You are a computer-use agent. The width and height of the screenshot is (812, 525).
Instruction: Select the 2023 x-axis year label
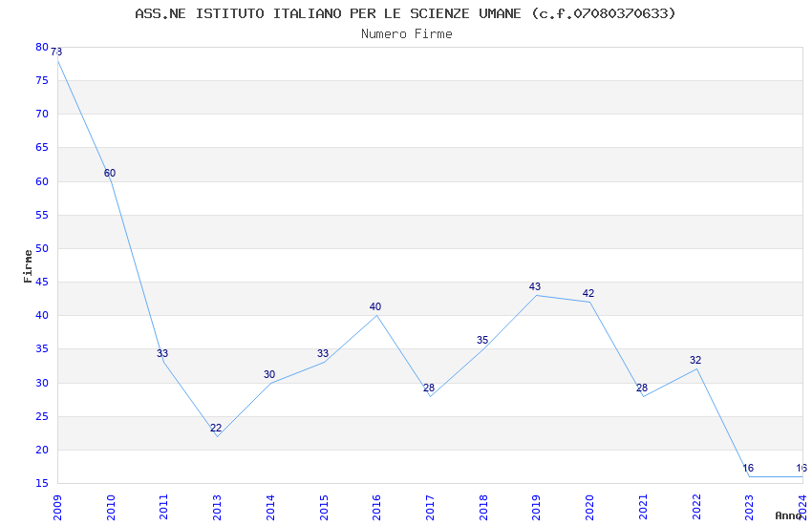[749, 508]
